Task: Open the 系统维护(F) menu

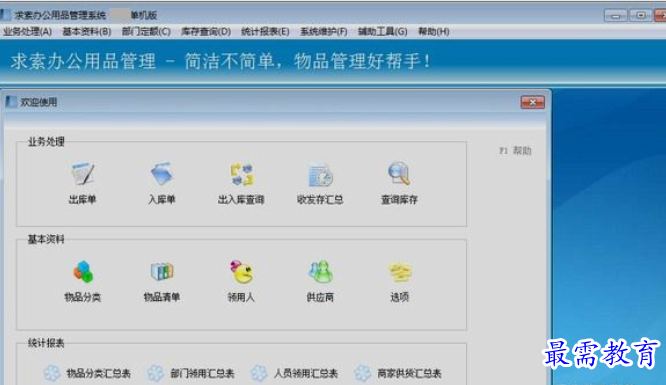Action: coord(324,31)
